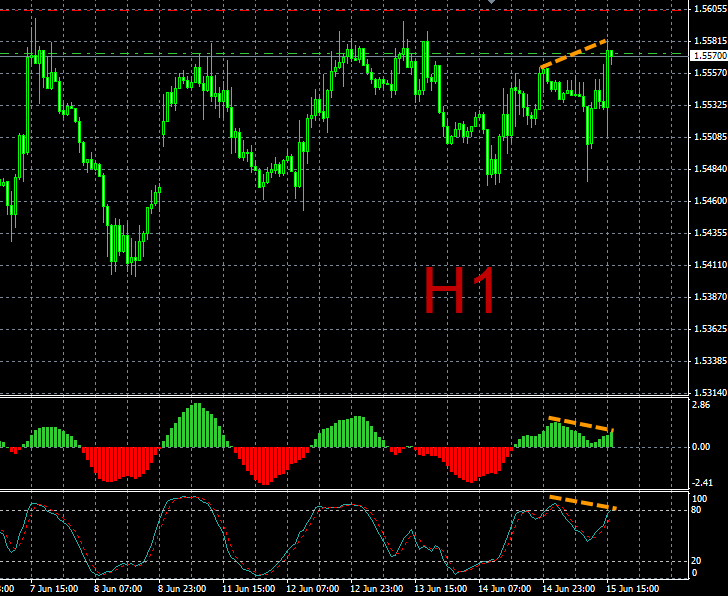The width and height of the screenshot is (728, 596).
Task: Click the chart shift triangle marker at top
Action: [x=491, y=2]
